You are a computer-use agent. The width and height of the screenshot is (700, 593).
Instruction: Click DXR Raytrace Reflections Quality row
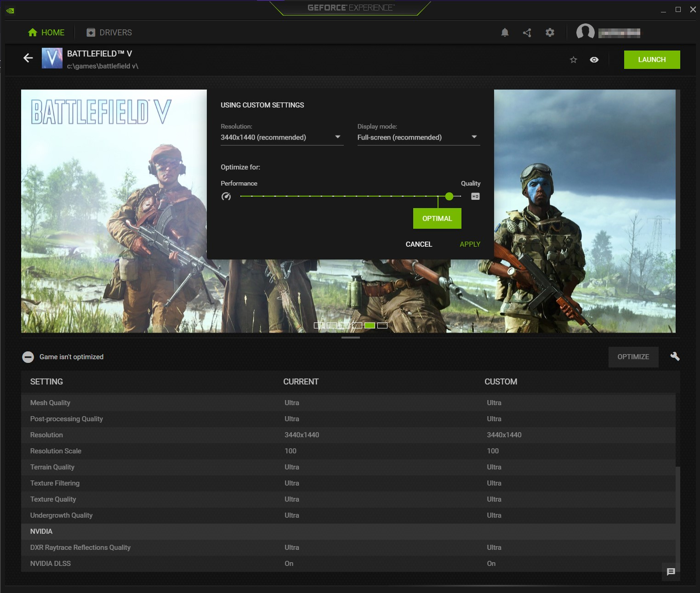click(x=348, y=548)
